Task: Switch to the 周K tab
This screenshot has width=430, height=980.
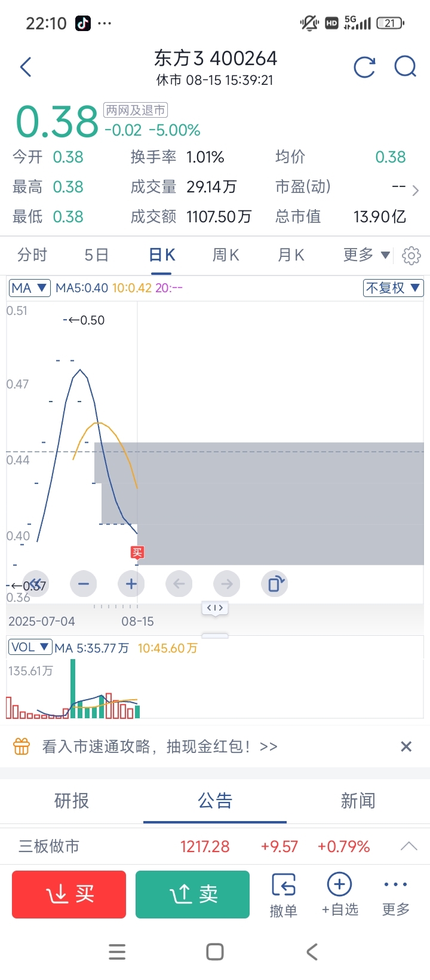Action: (226, 255)
